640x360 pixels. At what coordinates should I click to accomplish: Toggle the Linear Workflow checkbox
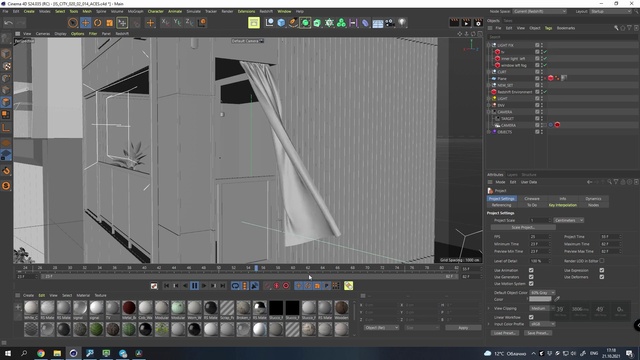pos(531,317)
